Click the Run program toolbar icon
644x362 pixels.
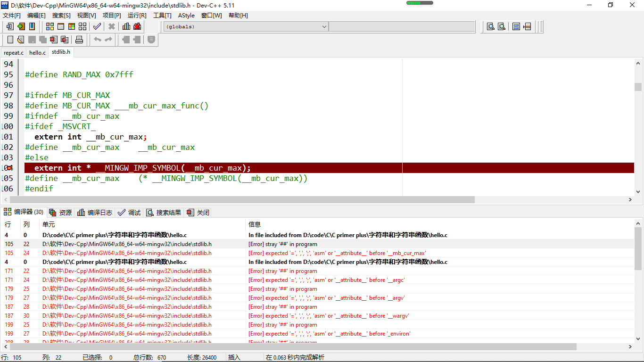click(61, 26)
